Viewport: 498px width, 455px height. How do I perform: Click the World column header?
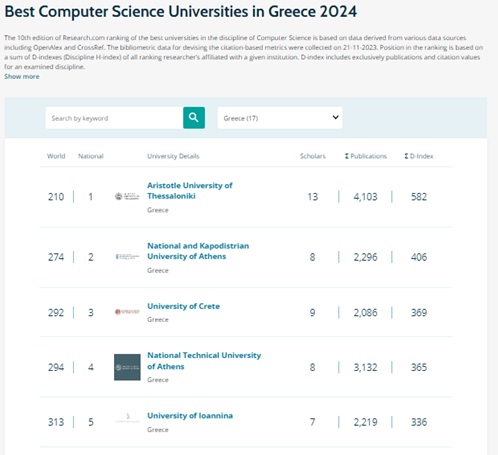click(56, 156)
